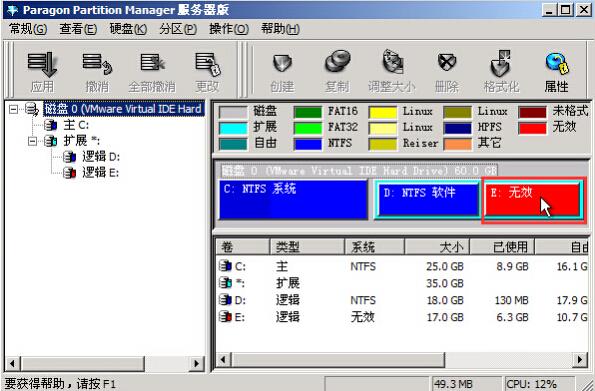Viewport: 595px width, 391px height.
Task: Click the 卷 column header
Action: (x=243, y=248)
